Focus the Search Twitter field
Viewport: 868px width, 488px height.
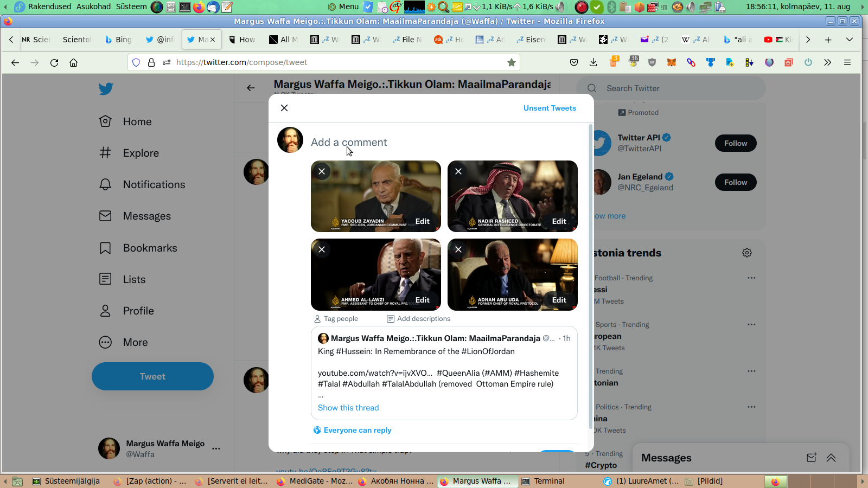click(x=671, y=88)
